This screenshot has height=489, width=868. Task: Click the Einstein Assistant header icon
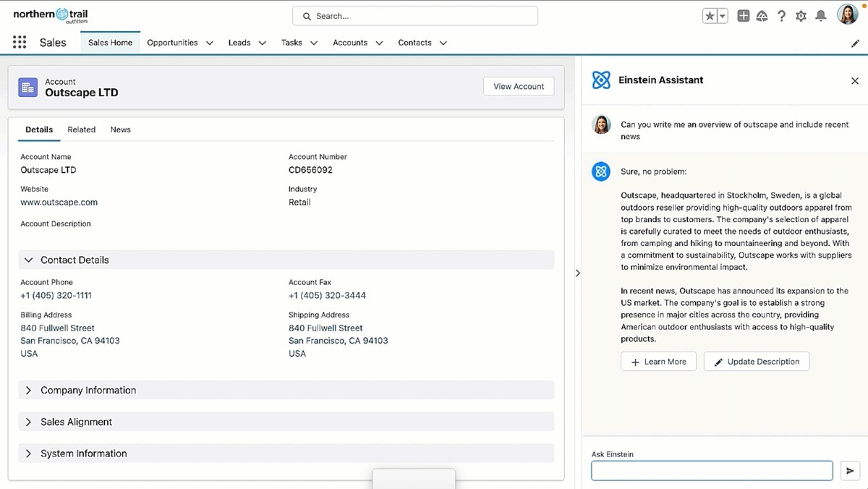pos(601,80)
